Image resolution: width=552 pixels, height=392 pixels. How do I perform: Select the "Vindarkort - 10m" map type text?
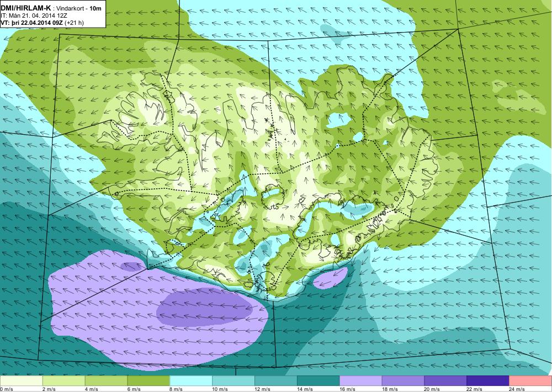79,8
